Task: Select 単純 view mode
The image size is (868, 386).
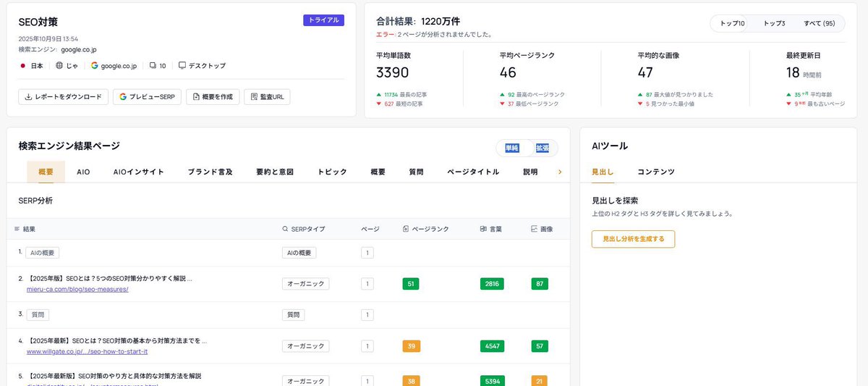Action: [512, 148]
